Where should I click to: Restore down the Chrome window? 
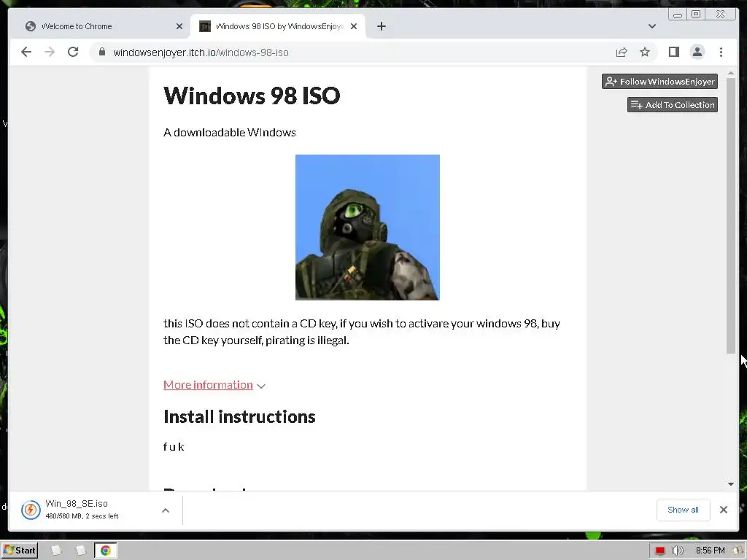696,15
